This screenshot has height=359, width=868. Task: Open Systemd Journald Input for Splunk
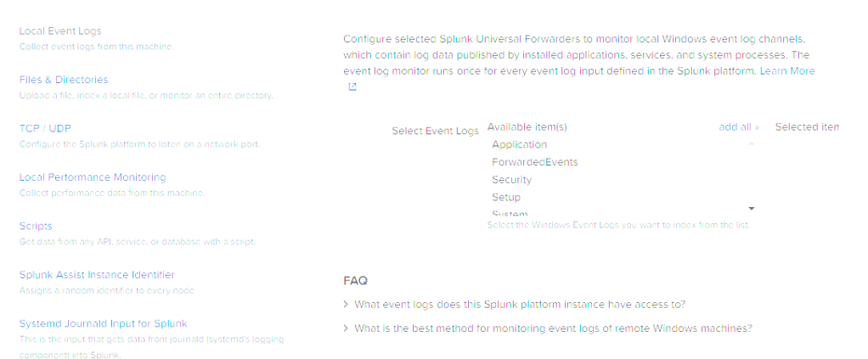tap(103, 323)
